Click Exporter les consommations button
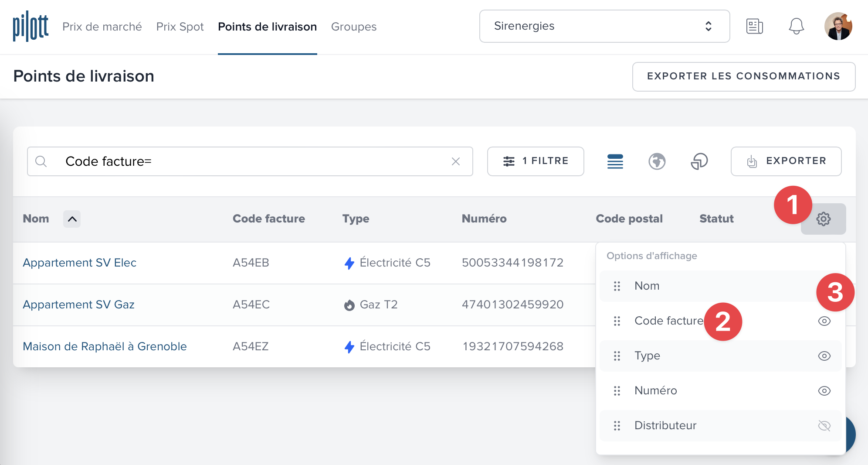Viewport: 868px width, 465px height. pos(743,76)
